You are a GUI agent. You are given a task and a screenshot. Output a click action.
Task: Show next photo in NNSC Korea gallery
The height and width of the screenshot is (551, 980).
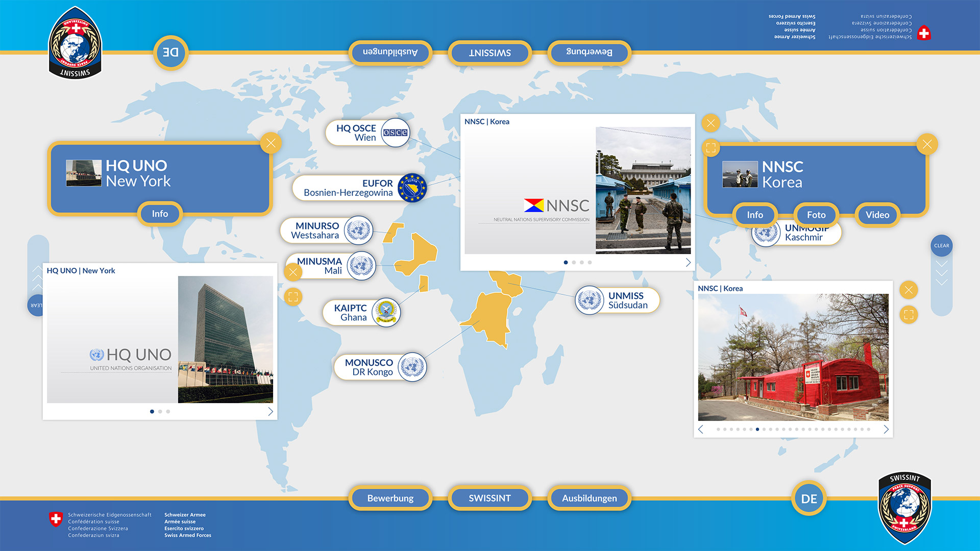(x=886, y=430)
